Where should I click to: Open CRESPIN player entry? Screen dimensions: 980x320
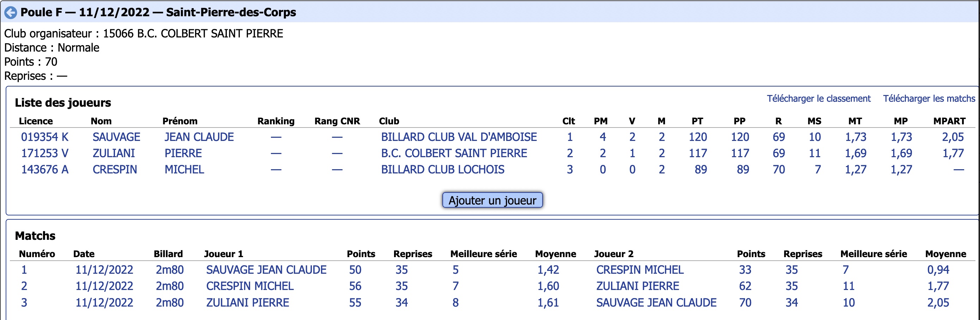point(115,170)
